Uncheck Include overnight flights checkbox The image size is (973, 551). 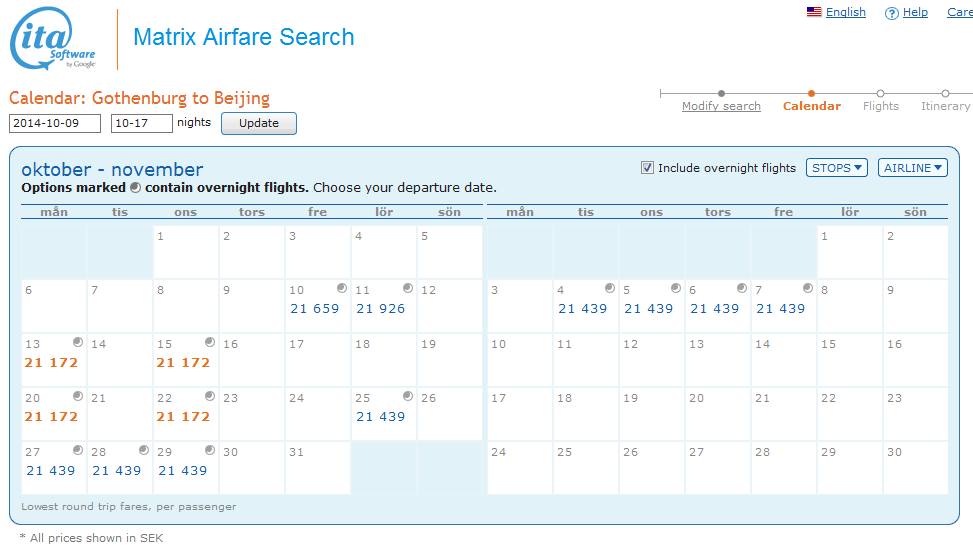pos(648,168)
